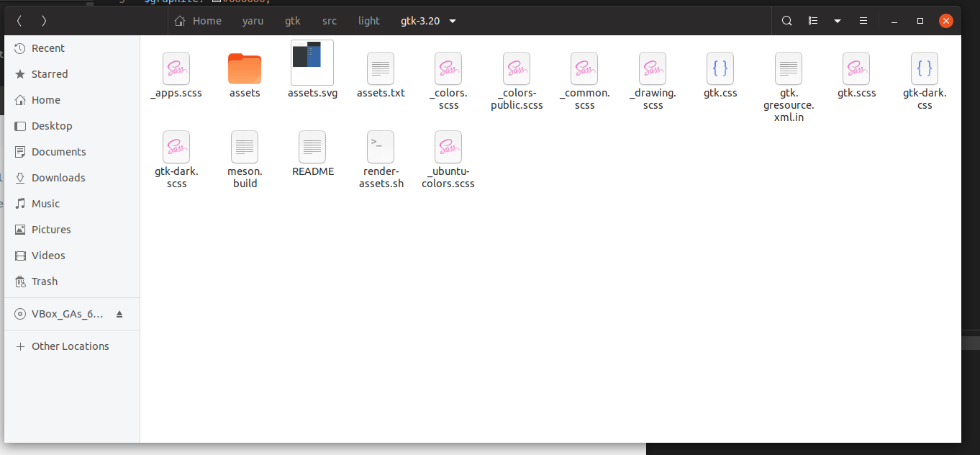Select the orange assets folder icon

click(245, 69)
